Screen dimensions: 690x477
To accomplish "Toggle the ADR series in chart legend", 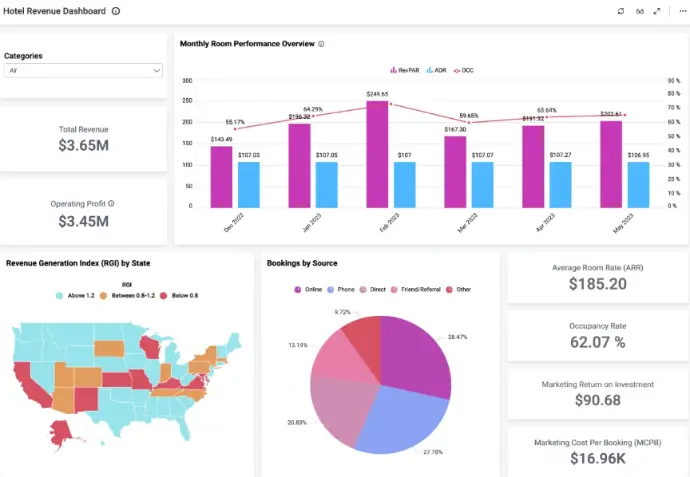I will pos(436,70).
